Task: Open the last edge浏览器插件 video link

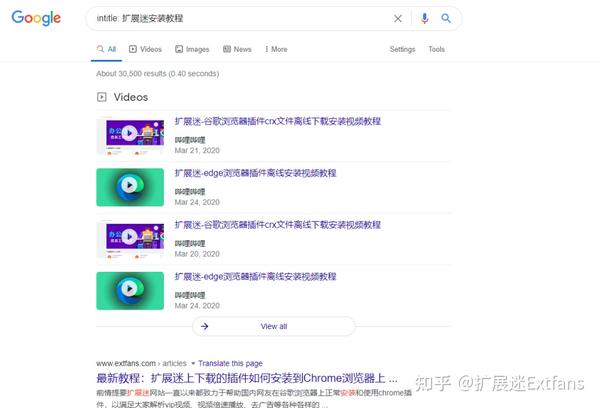Action: (x=255, y=276)
